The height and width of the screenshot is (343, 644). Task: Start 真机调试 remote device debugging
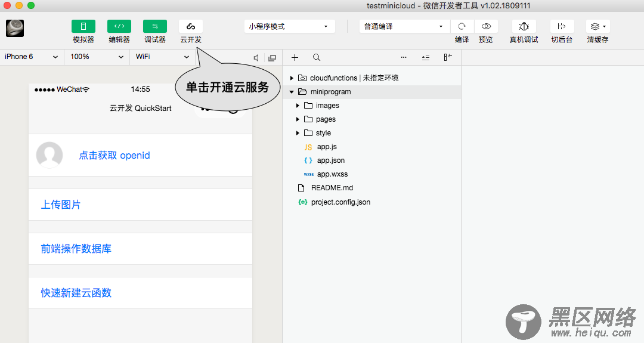(524, 26)
